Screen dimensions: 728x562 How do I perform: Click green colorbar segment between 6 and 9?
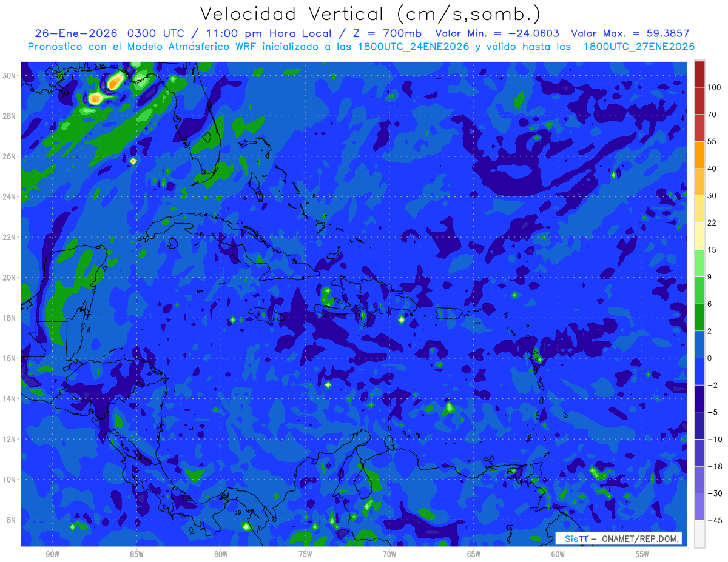click(699, 290)
